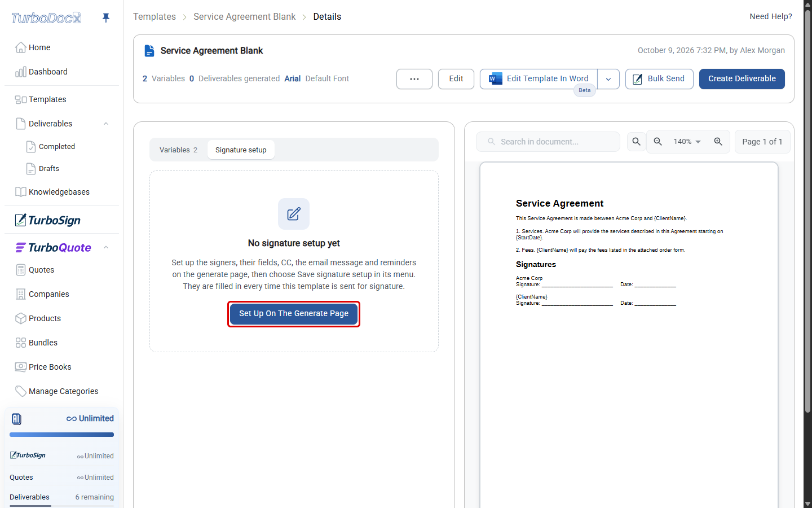Screen dimensions: 812x508
Task: Select the Signature setup tab
Action: (x=241, y=150)
